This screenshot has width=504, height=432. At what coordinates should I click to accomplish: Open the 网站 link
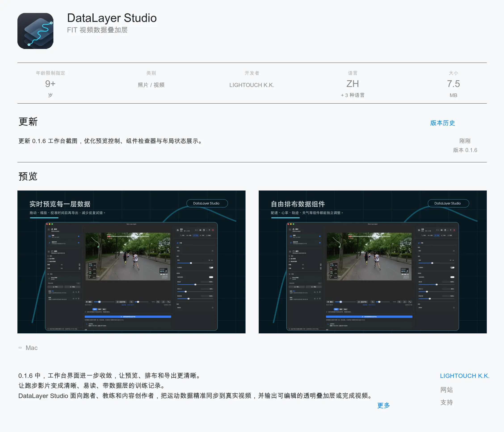pyautogui.click(x=447, y=390)
